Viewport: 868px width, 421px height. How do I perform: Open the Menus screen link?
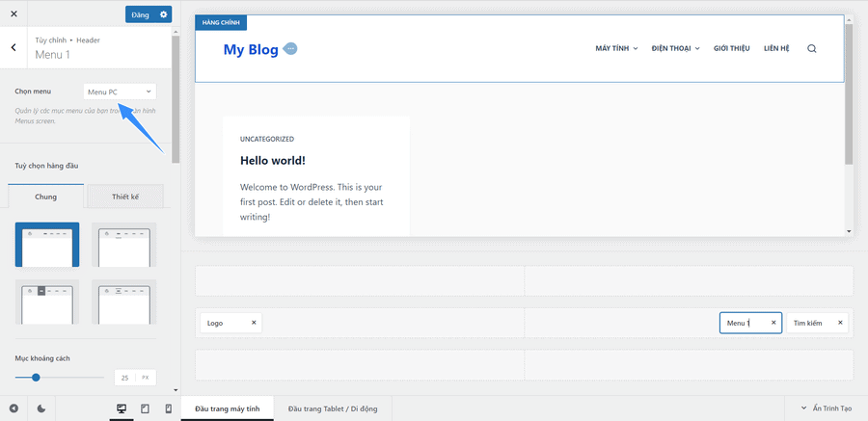coord(35,120)
